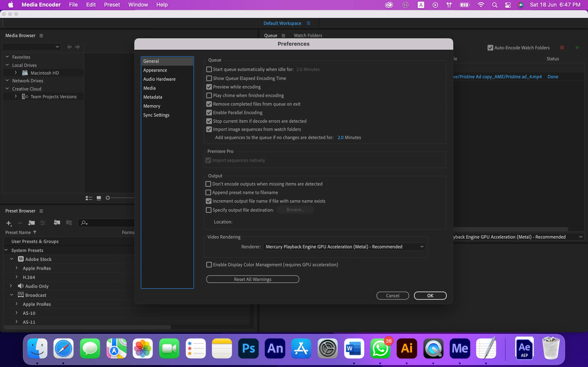Switch Media Browser to list view
The width and height of the screenshot is (588, 367).
click(89, 198)
